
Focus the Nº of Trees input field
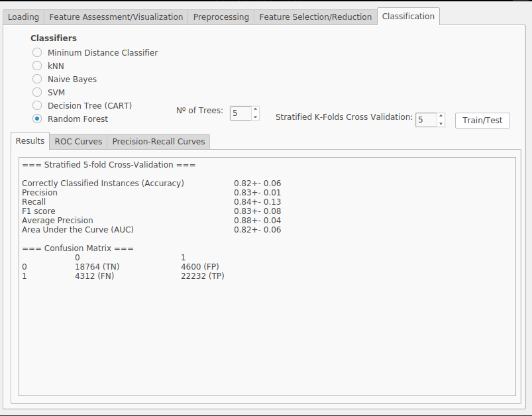(241, 113)
